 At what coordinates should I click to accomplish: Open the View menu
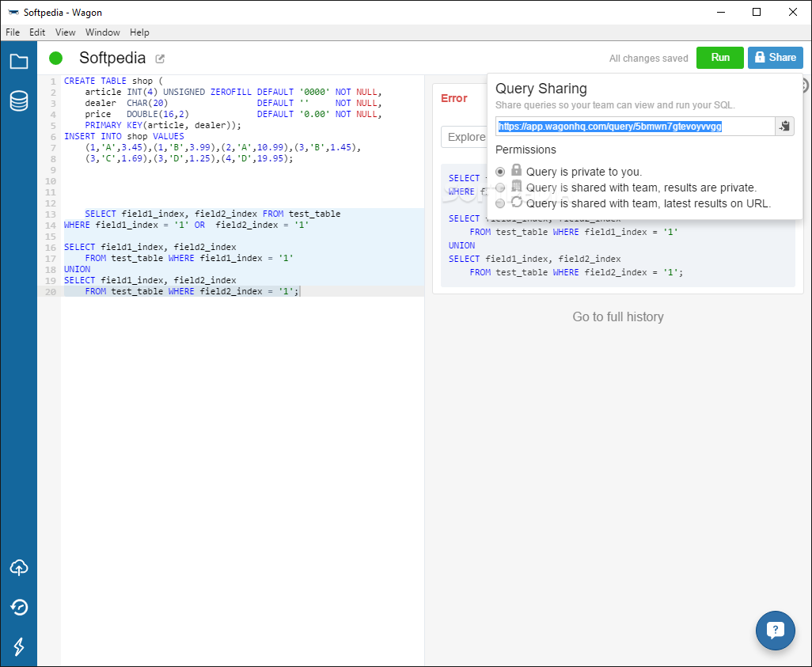pos(65,32)
